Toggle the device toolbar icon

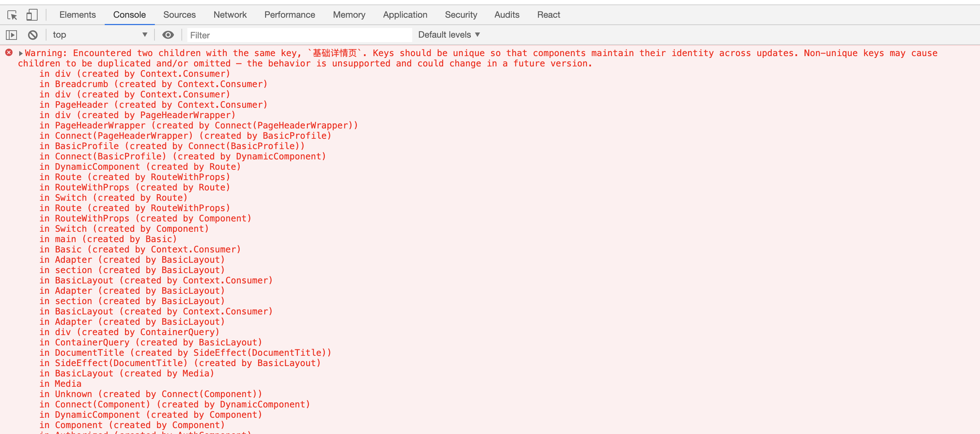[32, 15]
